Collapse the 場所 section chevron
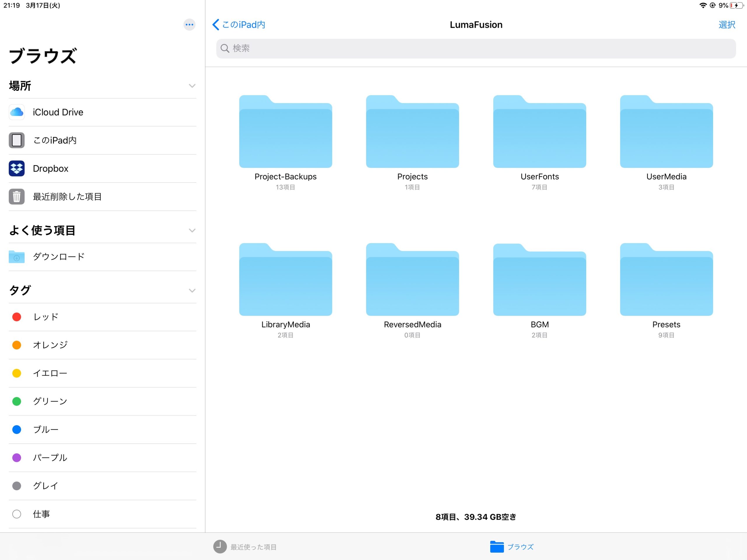747x560 pixels. click(x=192, y=86)
